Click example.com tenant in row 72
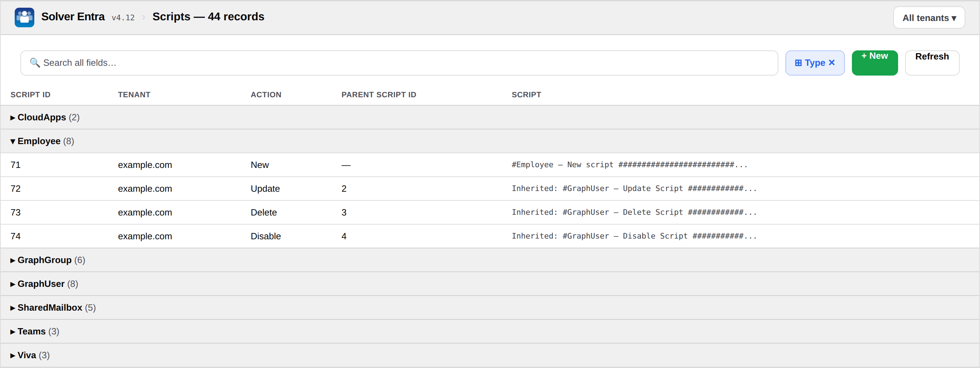Viewport: 980px width, 368px height. (x=145, y=189)
